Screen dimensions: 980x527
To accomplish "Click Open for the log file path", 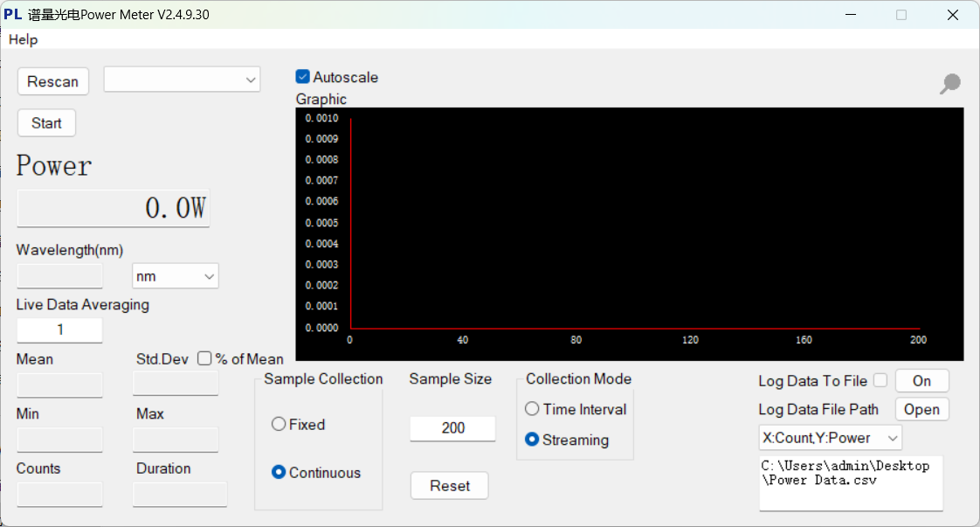I will click(x=921, y=409).
